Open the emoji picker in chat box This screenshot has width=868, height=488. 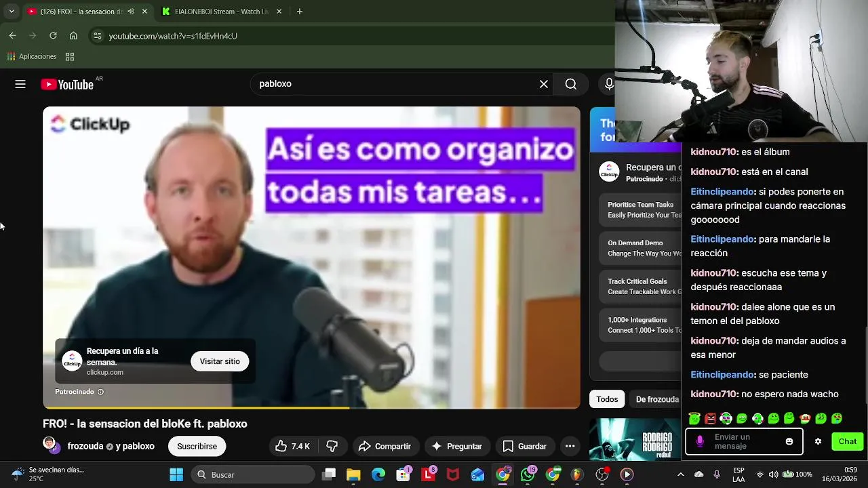click(789, 442)
